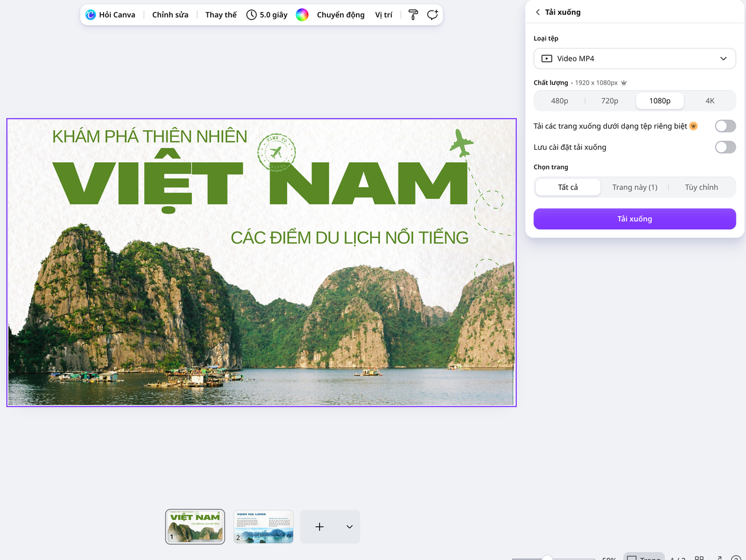
Task: Click the paint roller copy style icon
Action: (414, 15)
